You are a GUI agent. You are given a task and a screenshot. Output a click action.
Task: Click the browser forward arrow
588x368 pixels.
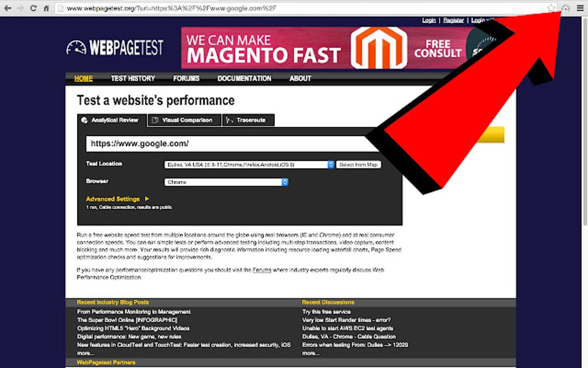[x=20, y=8]
